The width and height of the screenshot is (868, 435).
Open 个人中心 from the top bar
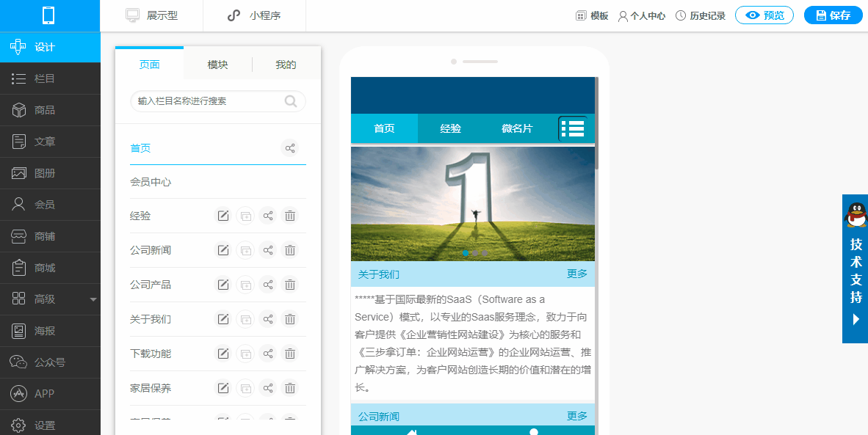pos(642,15)
